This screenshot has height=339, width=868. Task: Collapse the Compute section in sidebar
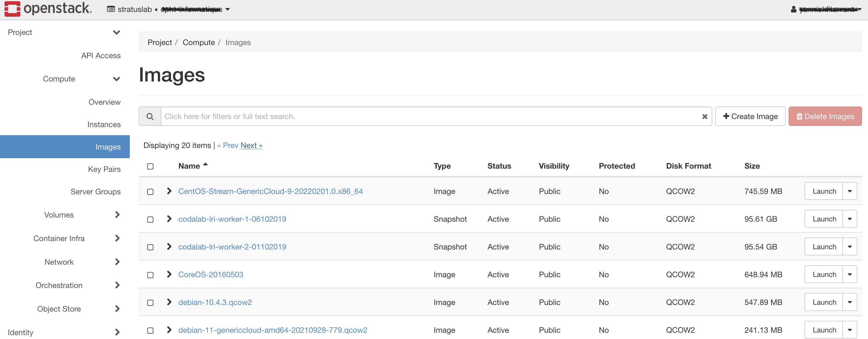pyautogui.click(x=116, y=79)
